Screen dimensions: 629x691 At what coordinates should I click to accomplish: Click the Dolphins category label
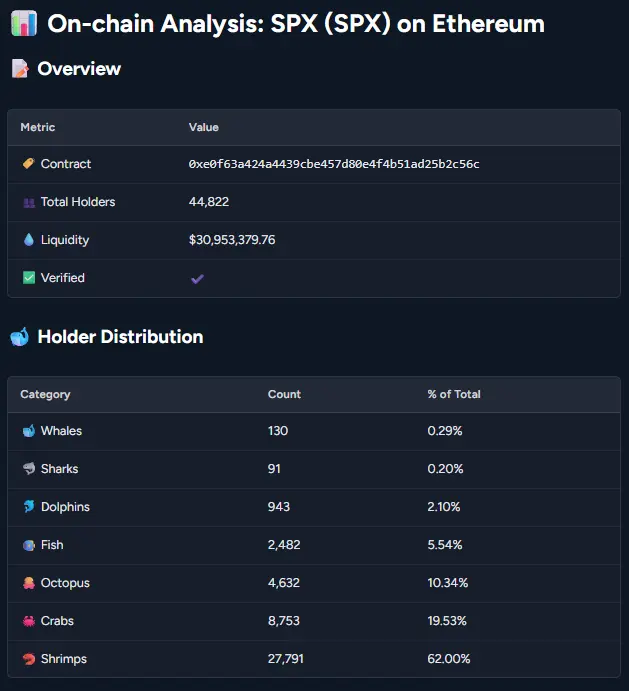(x=65, y=507)
